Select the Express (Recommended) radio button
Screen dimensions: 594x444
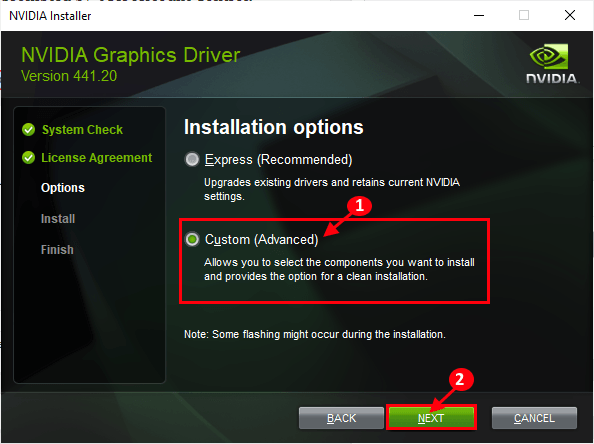click(x=192, y=159)
